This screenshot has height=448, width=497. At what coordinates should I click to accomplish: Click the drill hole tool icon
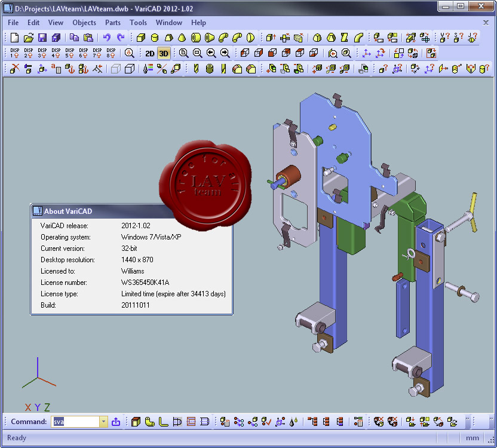click(196, 69)
